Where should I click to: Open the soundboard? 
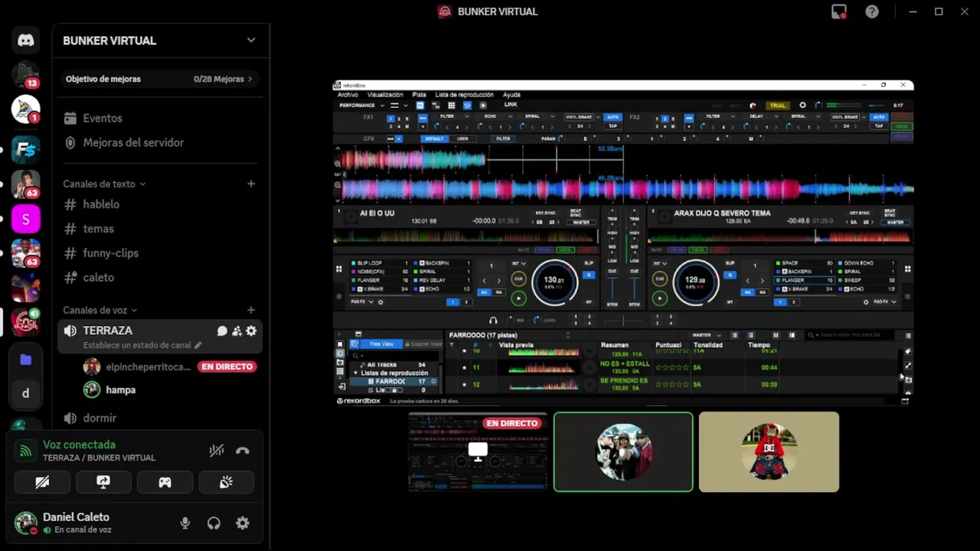point(226,482)
